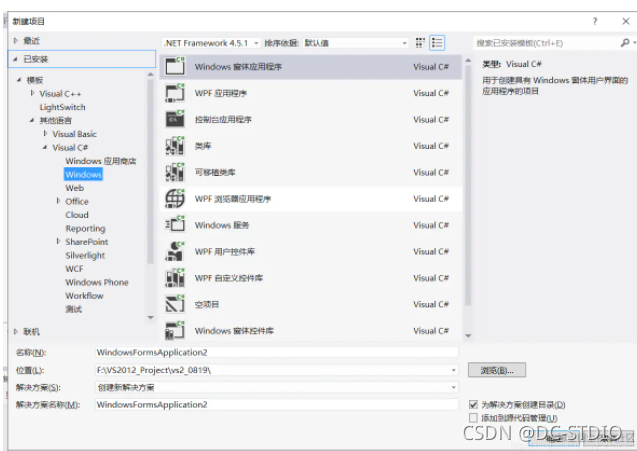Select Silverlight in the tree
The width and height of the screenshot is (637, 451).
[x=85, y=255]
